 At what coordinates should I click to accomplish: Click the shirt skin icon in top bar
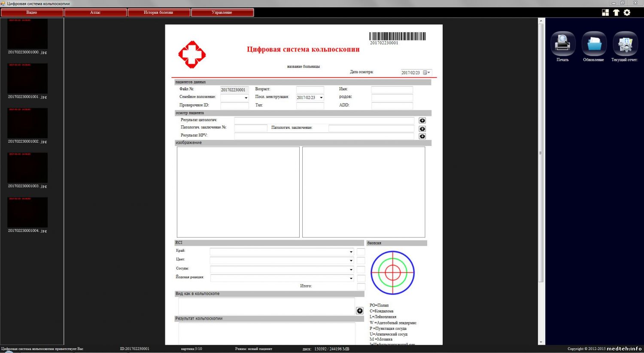[616, 12]
